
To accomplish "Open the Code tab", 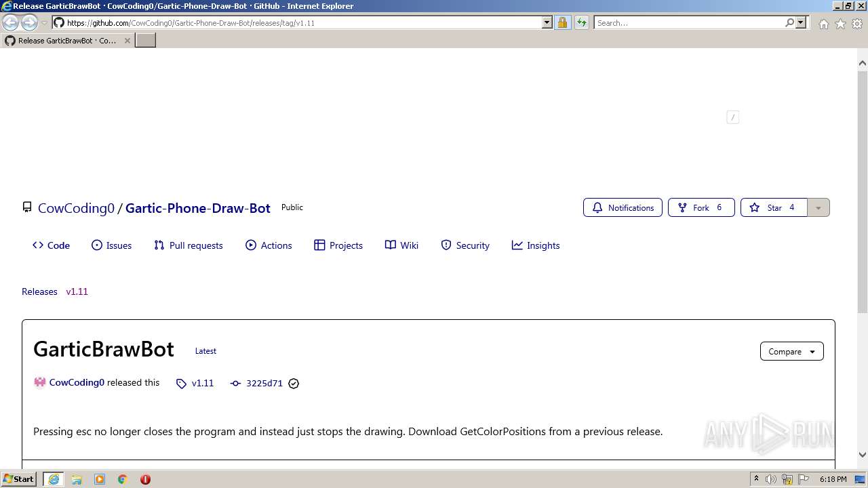I will click(51, 245).
